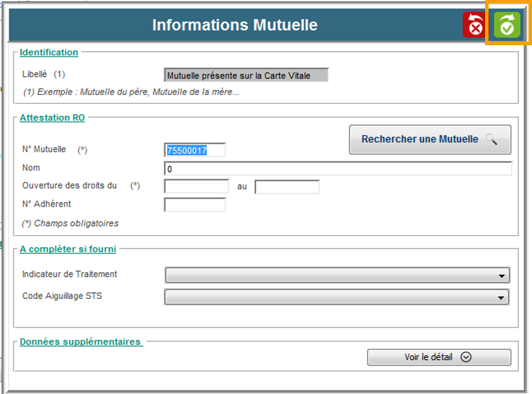This screenshot has width=532, height=394.
Task: Click the Champs obligatoires footnote text
Action: [x=70, y=223]
